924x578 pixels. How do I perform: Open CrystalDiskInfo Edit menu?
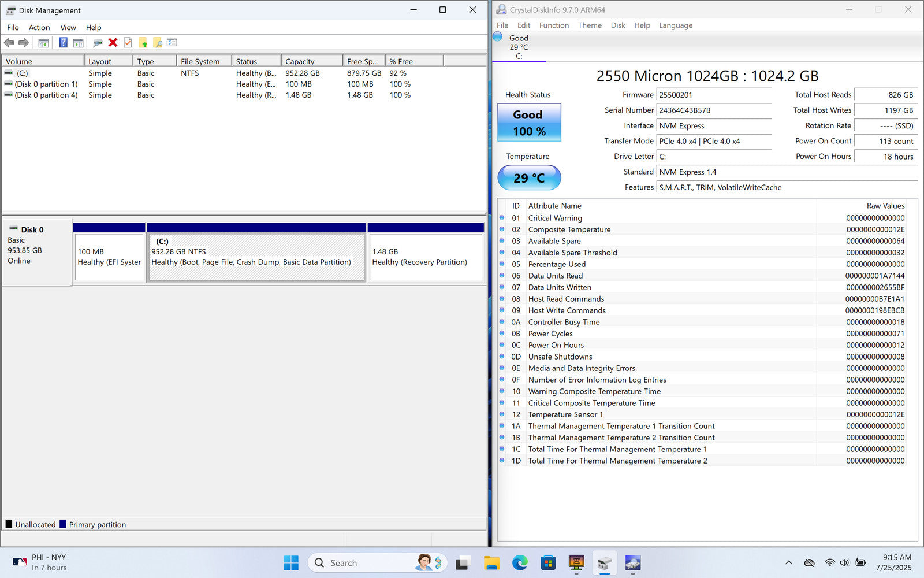pos(524,25)
